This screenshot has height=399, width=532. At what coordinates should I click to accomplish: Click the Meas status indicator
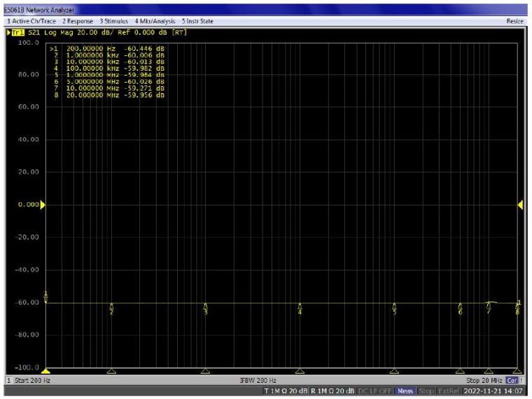coord(405,390)
